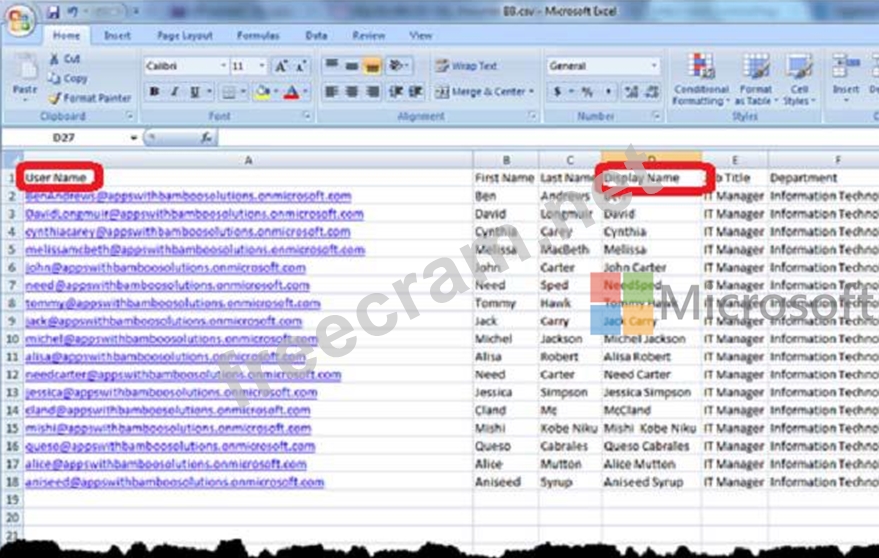The image size is (879, 558).
Task: Open underline style dropdown arrow
Action: (209, 91)
